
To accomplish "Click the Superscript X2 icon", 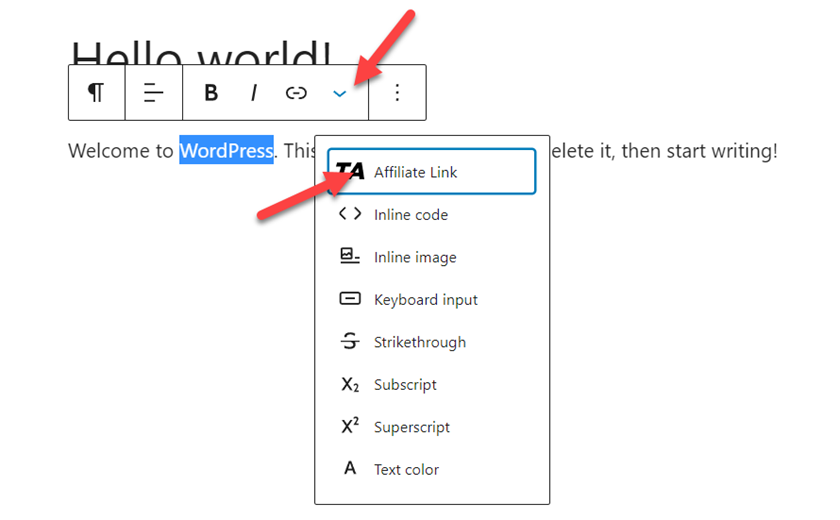I will (x=350, y=425).
